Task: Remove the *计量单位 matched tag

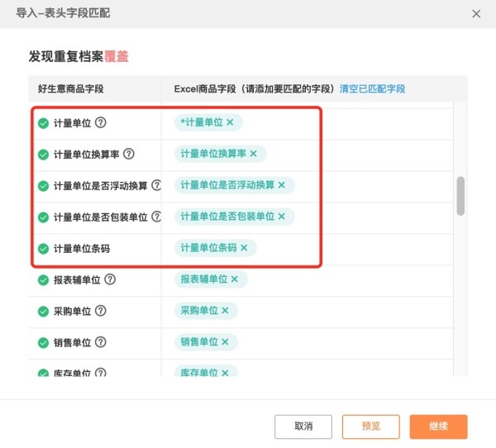Action: coord(230,122)
